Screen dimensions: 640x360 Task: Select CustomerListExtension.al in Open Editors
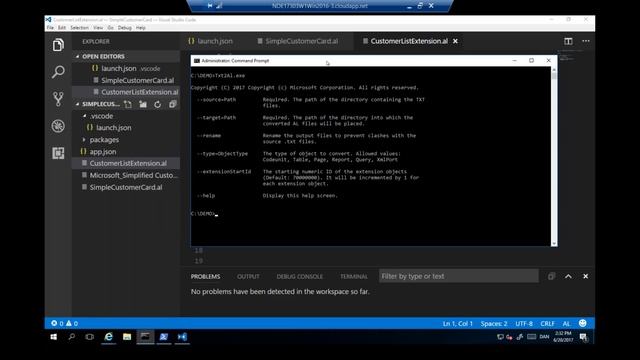tap(126, 92)
